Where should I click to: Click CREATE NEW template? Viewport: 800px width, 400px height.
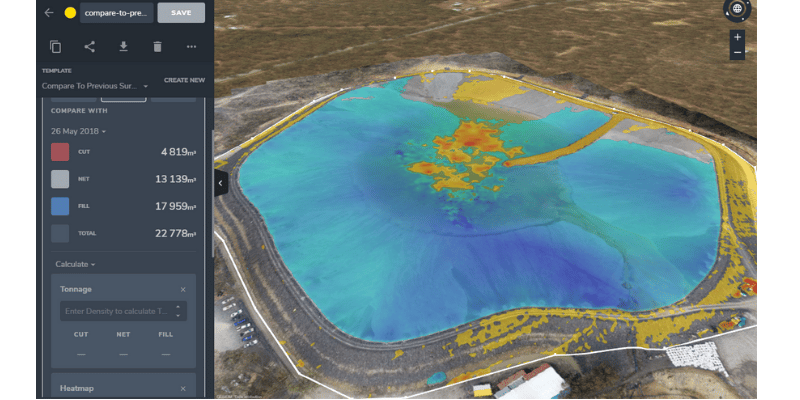coord(184,80)
